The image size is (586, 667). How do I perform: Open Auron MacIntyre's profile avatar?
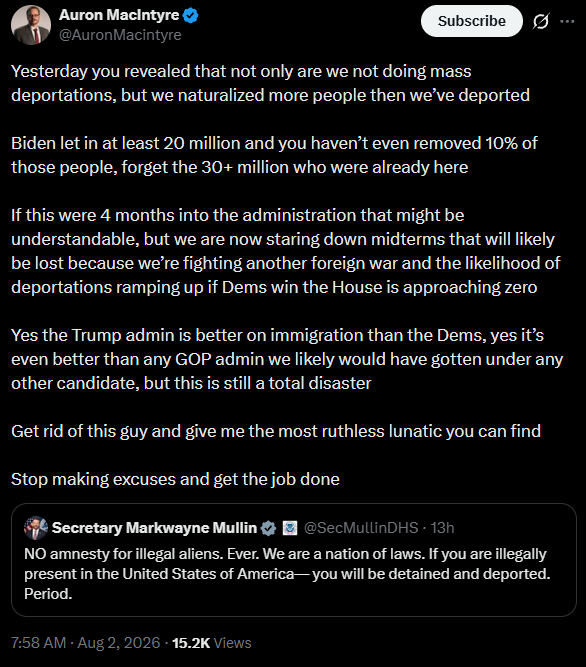tap(31, 25)
